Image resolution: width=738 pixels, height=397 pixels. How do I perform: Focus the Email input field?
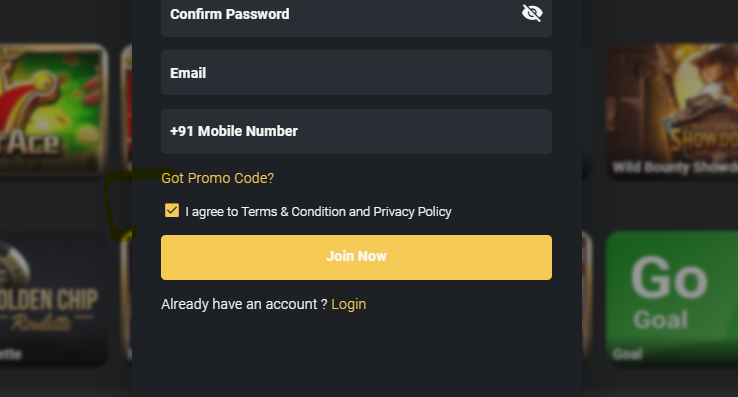356,73
